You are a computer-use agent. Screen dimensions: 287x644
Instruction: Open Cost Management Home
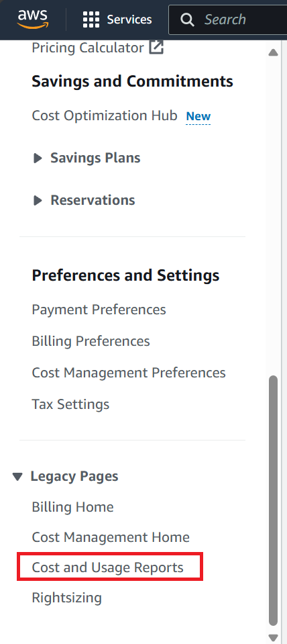[111, 537]
